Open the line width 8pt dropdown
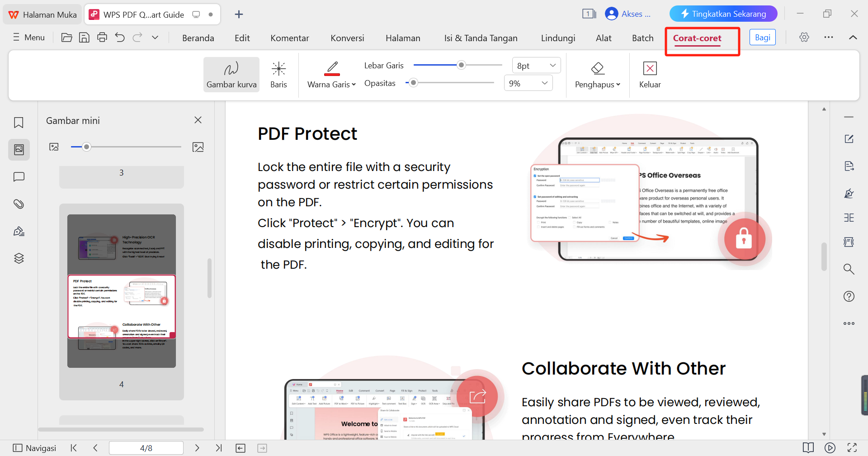Viewport: 868px width, 456px height. coord(536,65)
